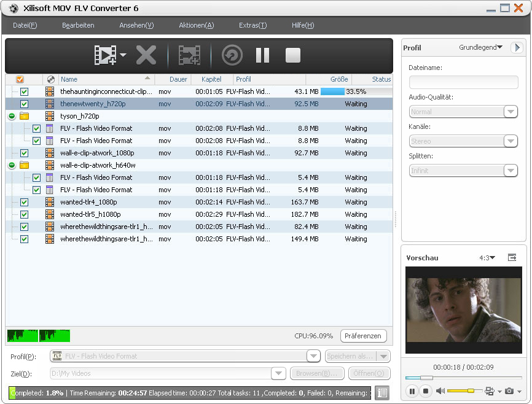The image size is (532, 404).
Task: Click the Dateiname input field
Action: point(463,82)
